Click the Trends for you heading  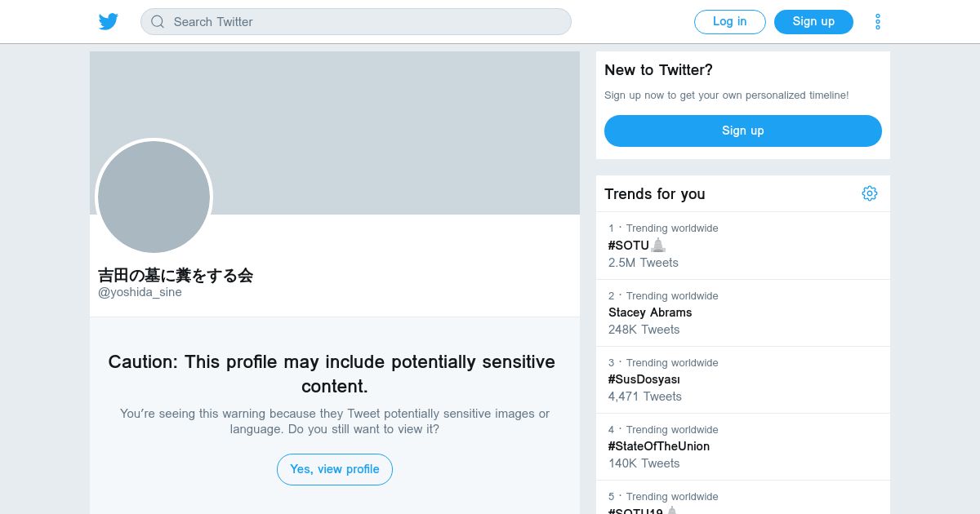(x=655, y=193)
